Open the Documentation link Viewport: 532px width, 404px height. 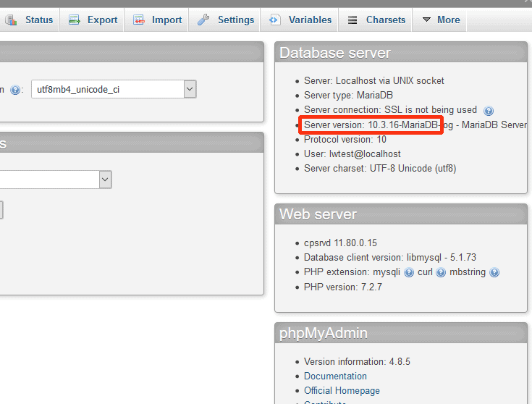pos(335,376)
